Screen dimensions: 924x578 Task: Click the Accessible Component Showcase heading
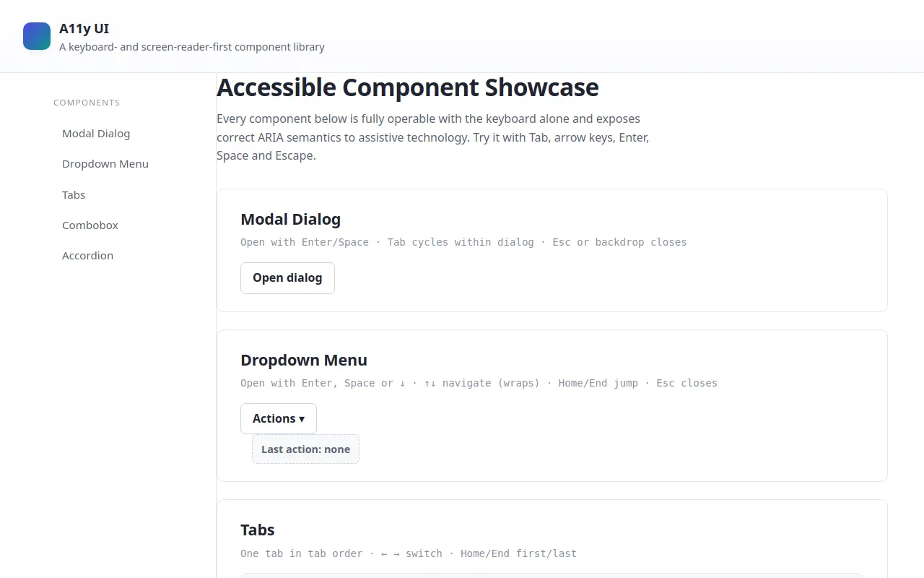click(x=408, y=87)
